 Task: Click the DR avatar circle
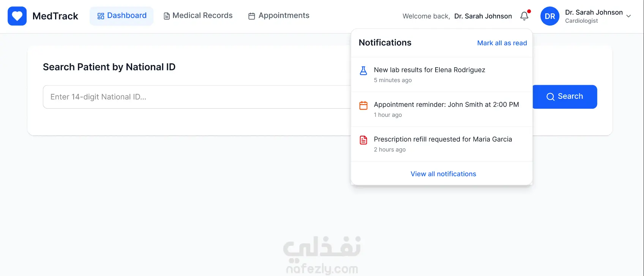550,16
